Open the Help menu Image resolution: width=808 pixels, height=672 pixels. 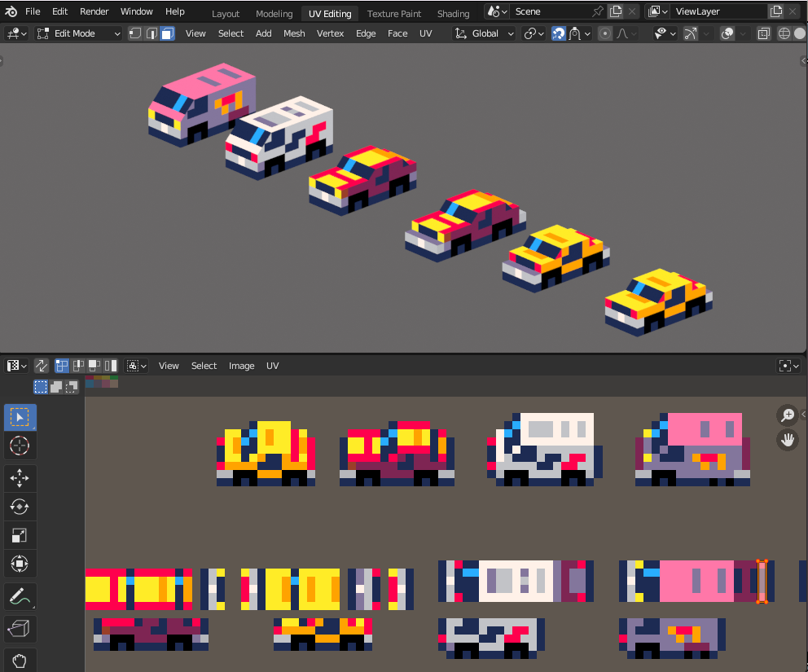point(174,11)
